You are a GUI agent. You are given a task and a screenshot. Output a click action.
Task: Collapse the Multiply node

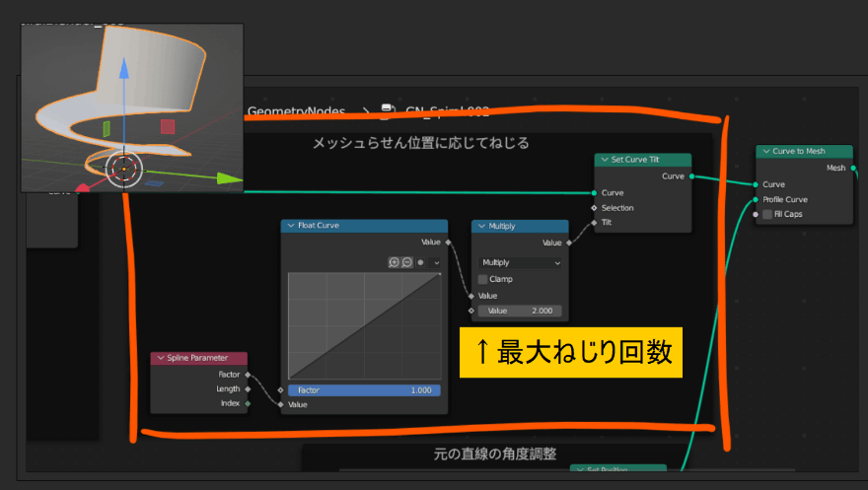coord(481,226)
